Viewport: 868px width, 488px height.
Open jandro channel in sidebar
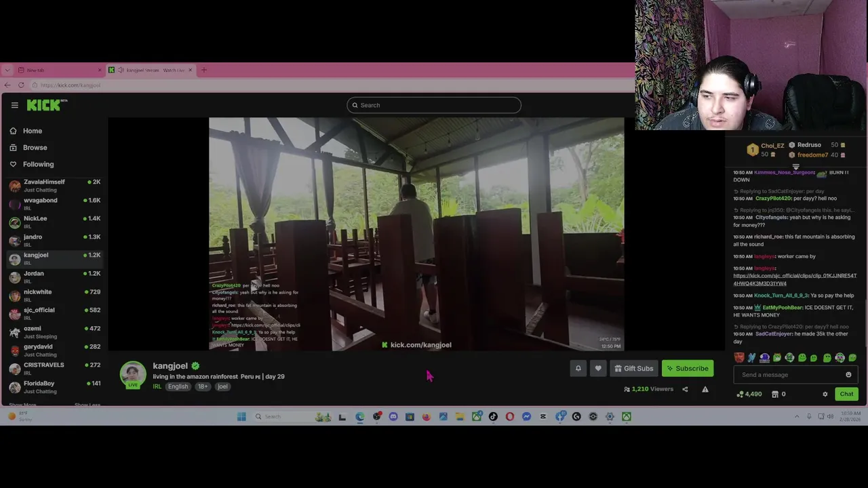click(x=54, y=240)
